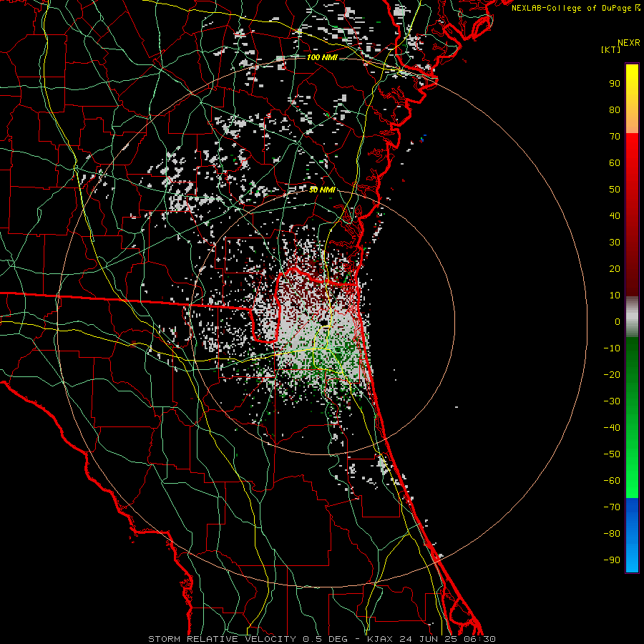Click the positive 90 scale value
The height and width of the screenshot is (644, 644).
[x=615, y=84]
